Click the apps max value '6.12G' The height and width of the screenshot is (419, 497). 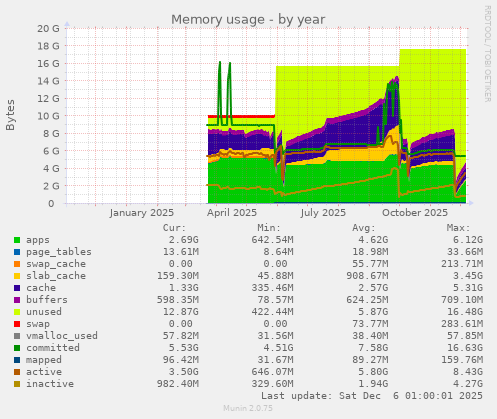pyautogui.click(x=468, y=240)
